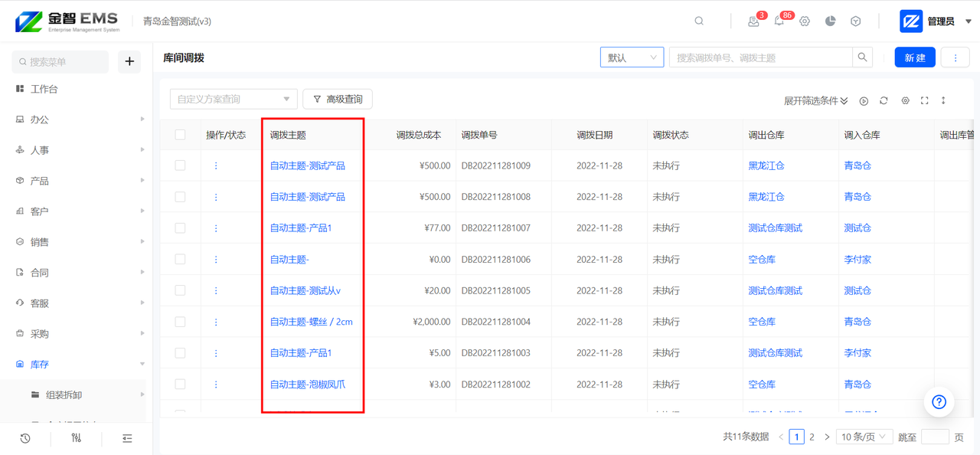
Task: Click the play circle icon in table toolbar
Action: 864,101
